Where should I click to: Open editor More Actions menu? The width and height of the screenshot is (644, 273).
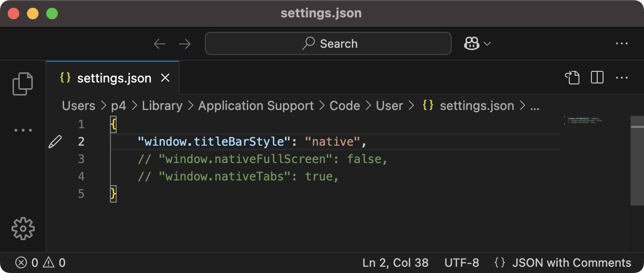pos(622,78)
